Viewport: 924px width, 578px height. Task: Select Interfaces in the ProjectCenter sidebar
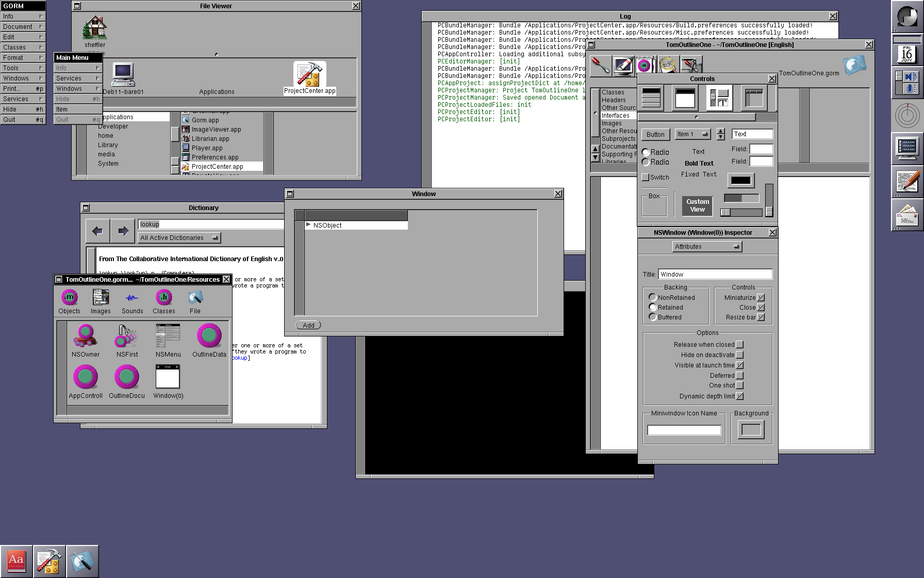coord(617,115)
